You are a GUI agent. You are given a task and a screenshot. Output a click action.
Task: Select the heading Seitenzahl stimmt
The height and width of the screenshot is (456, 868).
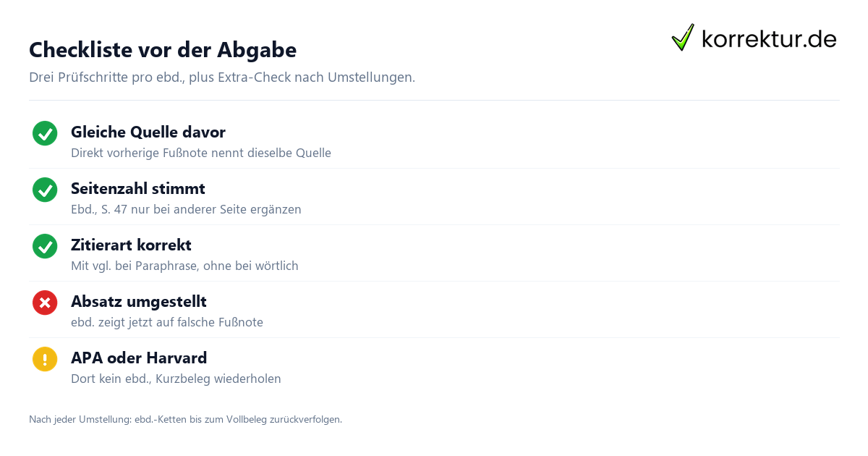click(x=138, y=189)
